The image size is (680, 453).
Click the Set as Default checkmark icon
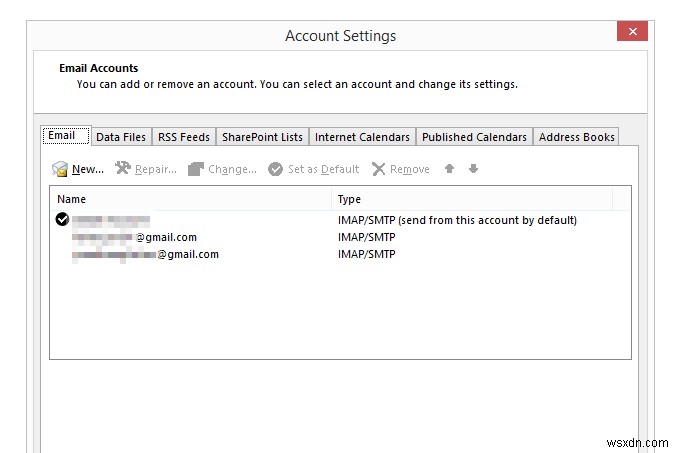[x=276, y=169]
